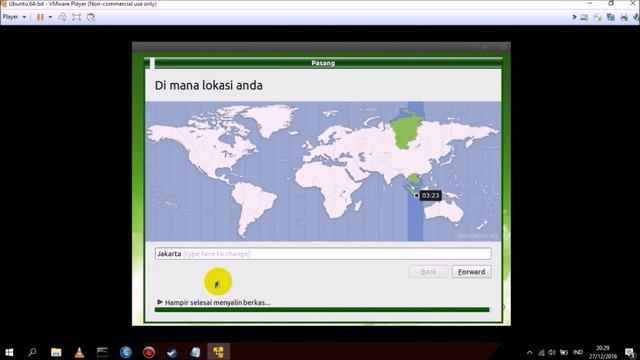The width and height of the screenshot is (640, 360).
Task: Expand the 'Hampir selesai menyalin berkas' details triangle
Action: point(160,302)
